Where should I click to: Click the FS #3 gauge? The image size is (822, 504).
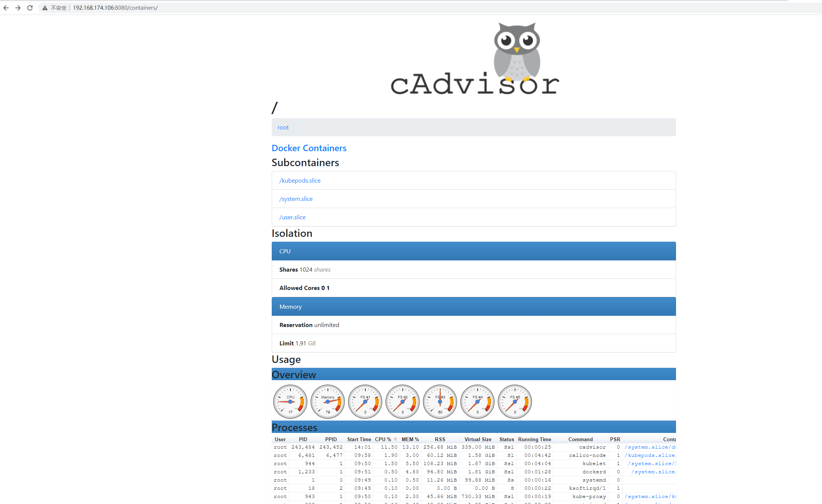(440, 401)
